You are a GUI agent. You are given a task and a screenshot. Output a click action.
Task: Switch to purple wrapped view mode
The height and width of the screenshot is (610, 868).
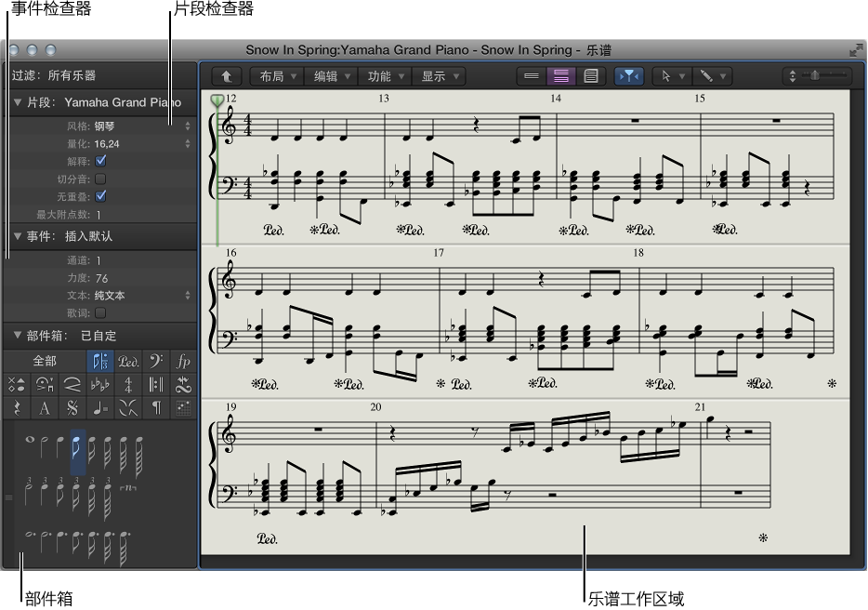tap(560, 76)
